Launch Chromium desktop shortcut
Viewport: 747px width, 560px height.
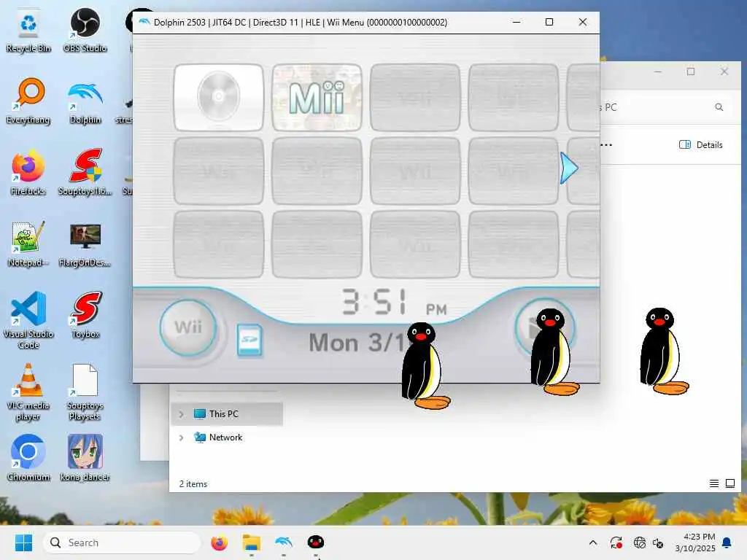point(28,457)
